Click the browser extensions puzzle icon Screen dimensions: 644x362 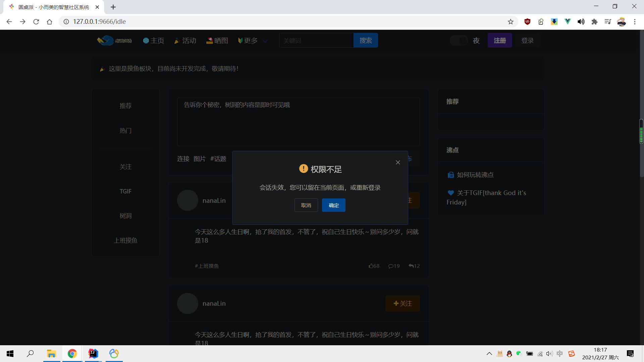pos(594,22)
